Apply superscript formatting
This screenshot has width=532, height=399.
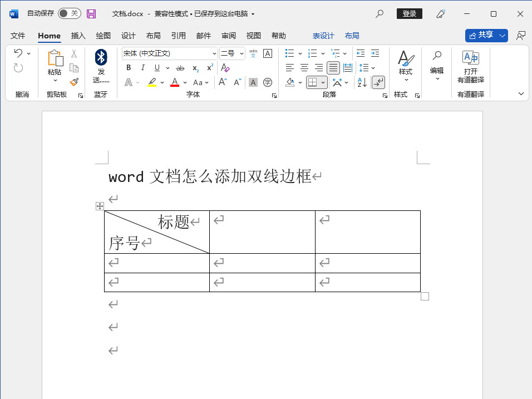(x=210, y=67)
